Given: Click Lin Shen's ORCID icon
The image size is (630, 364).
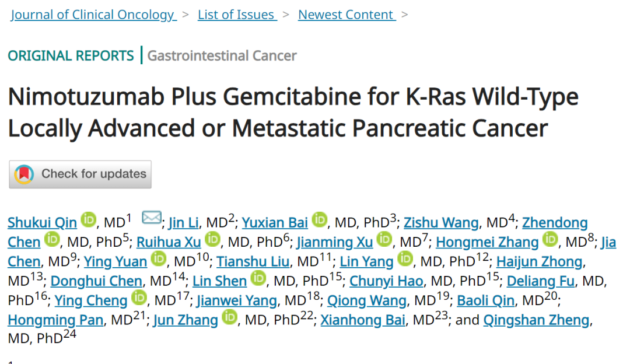Looking at the screenshot, I should (x=258, y=279).
